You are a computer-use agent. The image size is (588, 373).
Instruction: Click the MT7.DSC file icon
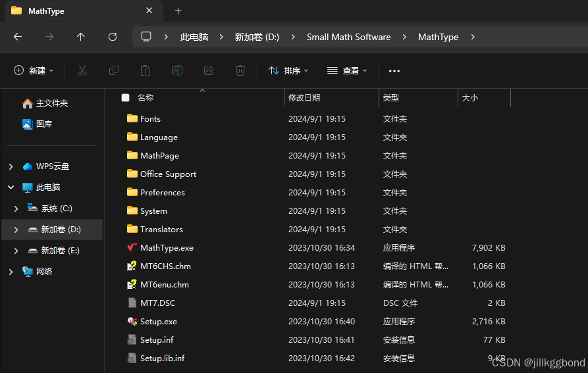click(132, 303)
